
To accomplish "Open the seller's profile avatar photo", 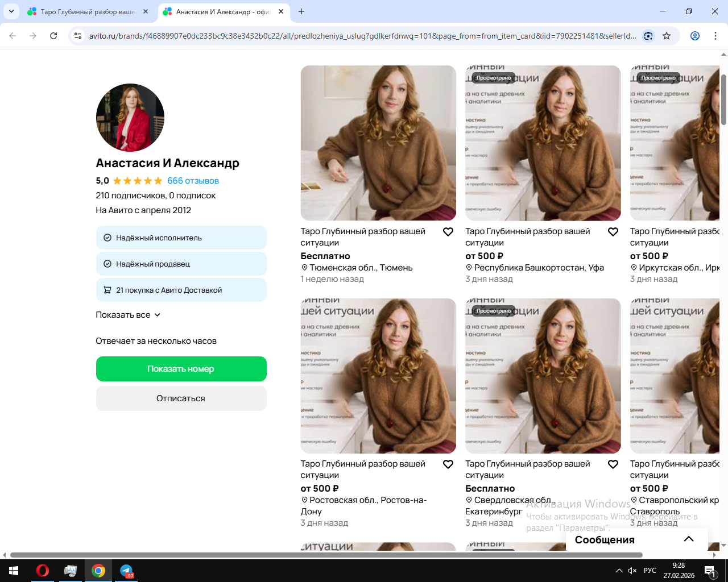I will tap(130, 118).
